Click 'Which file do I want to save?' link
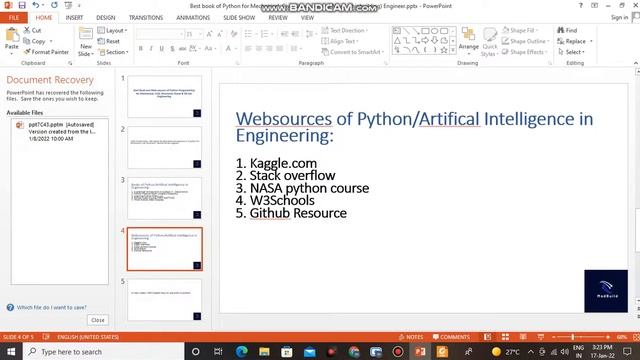The image size is (640, 360). tap(51, 307)
